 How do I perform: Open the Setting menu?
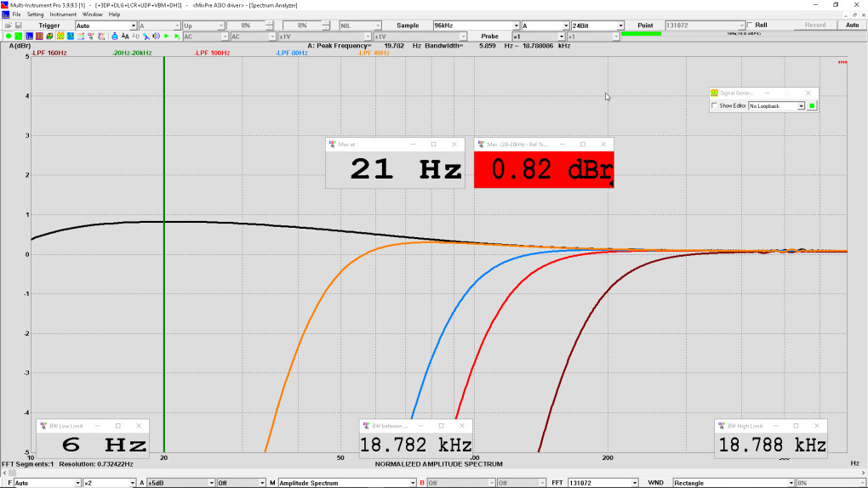[x=35, y=14]
